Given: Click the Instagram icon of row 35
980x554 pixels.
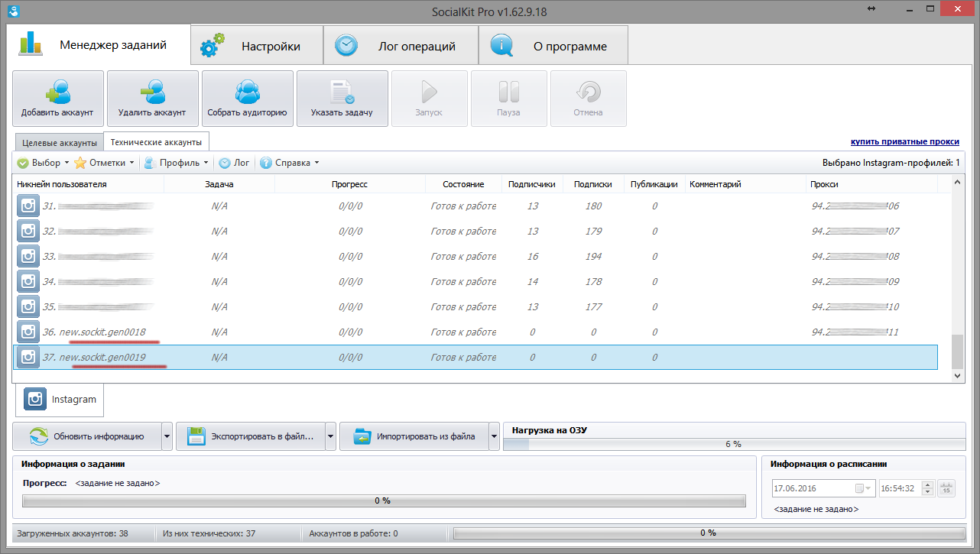Looking at the screenshot, I should click(x=28, y=306).
